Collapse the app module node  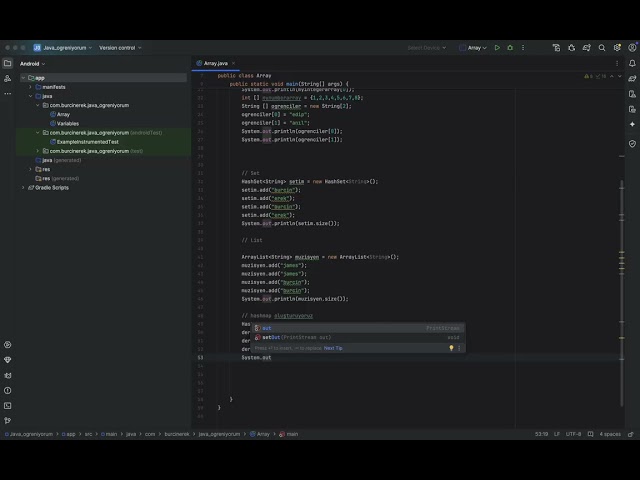(23, 78)
